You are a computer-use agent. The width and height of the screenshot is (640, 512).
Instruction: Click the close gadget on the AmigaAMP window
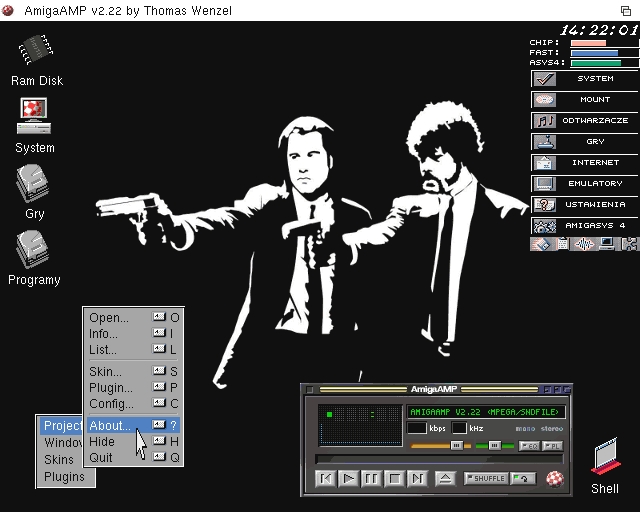pyautogui.click(x=310, y=390)
